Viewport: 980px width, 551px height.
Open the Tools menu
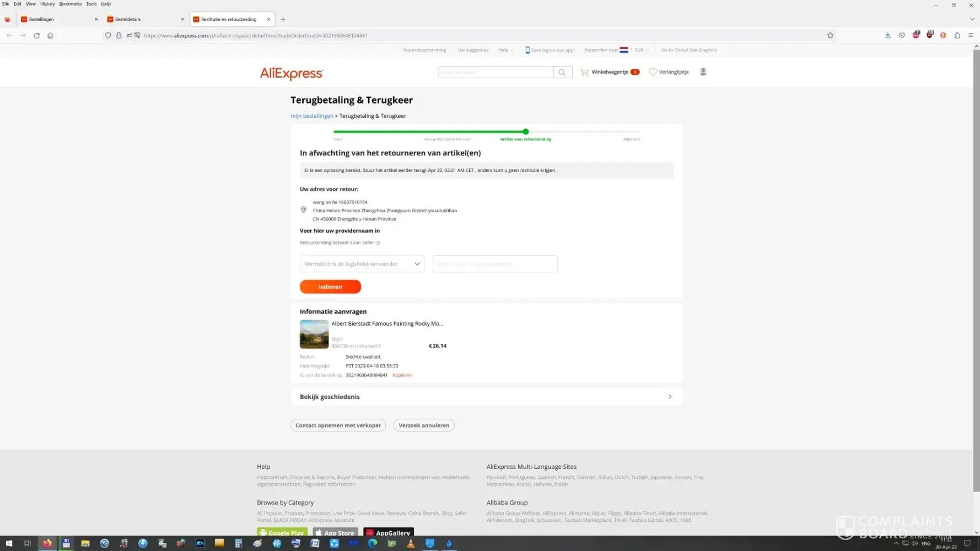pyautogui.click(x=91, y=4)
